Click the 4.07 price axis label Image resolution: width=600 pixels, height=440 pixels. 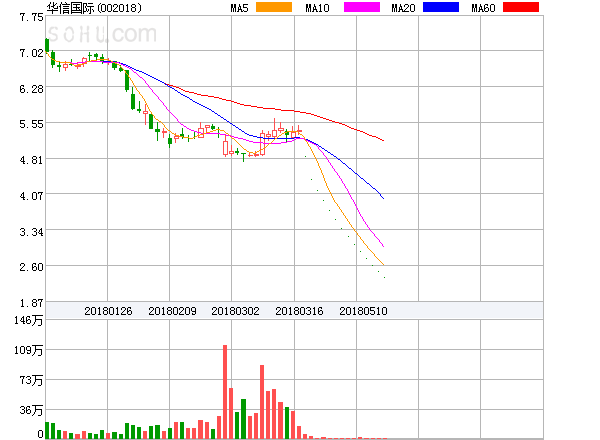(x=31, y=196)
